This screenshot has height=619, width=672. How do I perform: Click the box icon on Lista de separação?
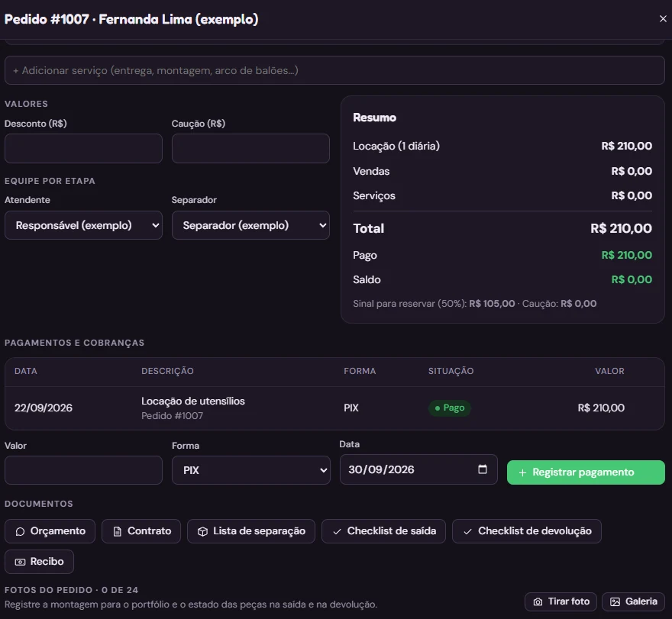point(202,532)
